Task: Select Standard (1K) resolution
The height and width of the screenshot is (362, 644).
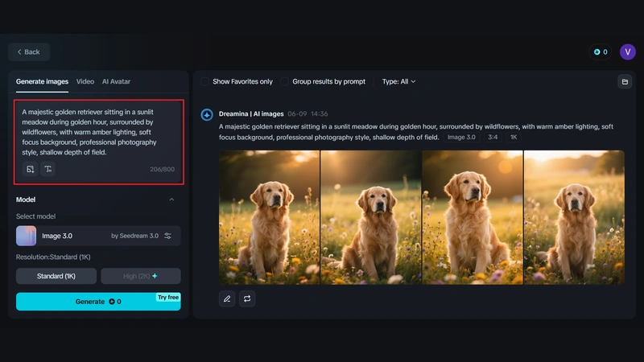Action: coord(56,276)
